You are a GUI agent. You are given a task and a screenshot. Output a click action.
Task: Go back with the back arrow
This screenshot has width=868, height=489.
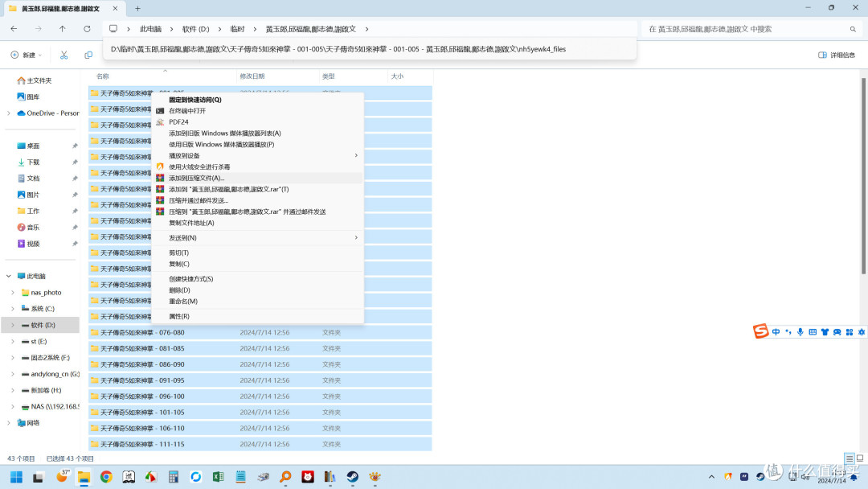[14, 29]
